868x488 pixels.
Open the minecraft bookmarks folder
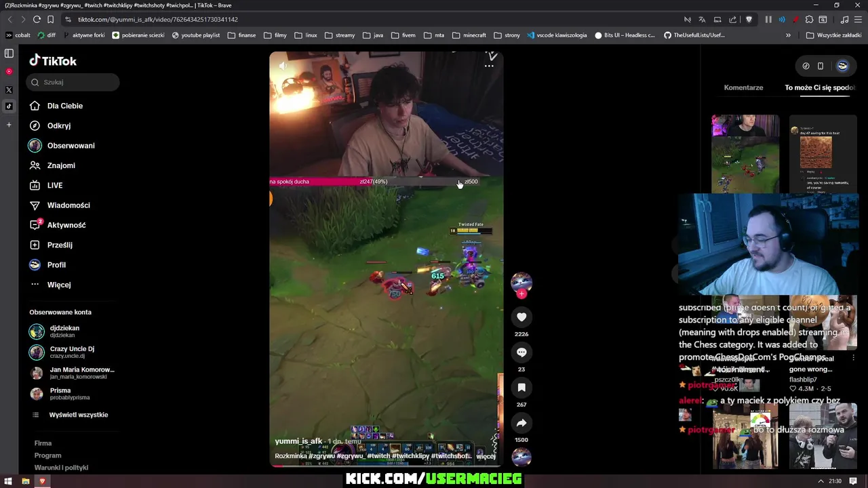(469, 35)
